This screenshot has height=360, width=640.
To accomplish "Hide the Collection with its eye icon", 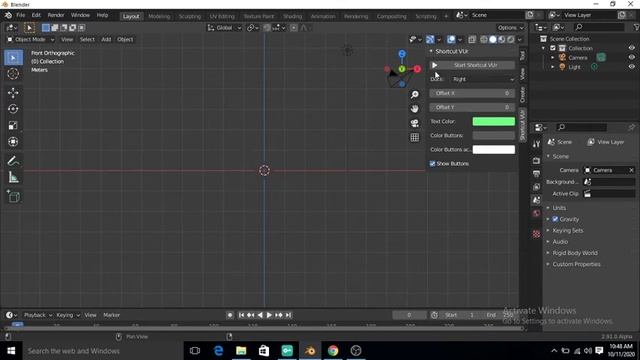I will 631,48.
